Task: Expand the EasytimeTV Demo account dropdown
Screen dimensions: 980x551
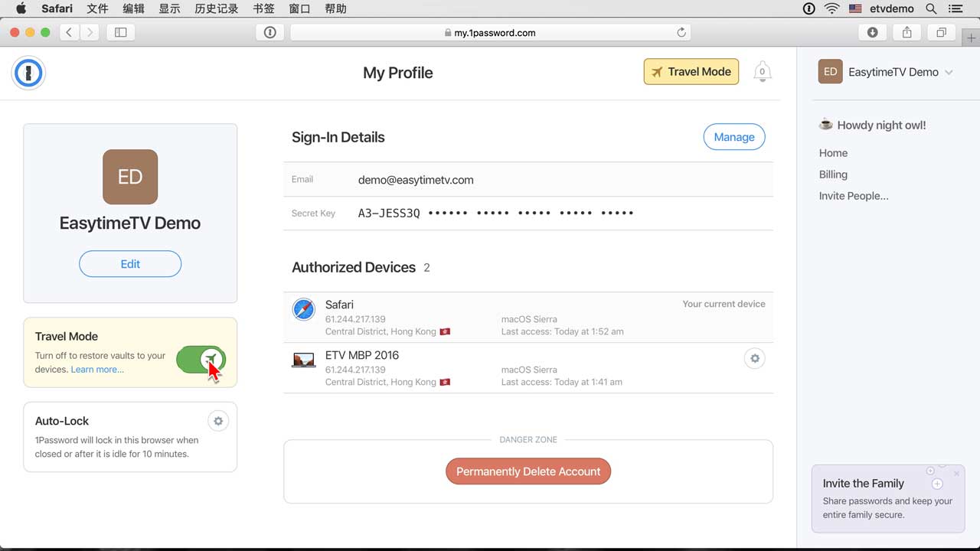Action: (949, 72)
